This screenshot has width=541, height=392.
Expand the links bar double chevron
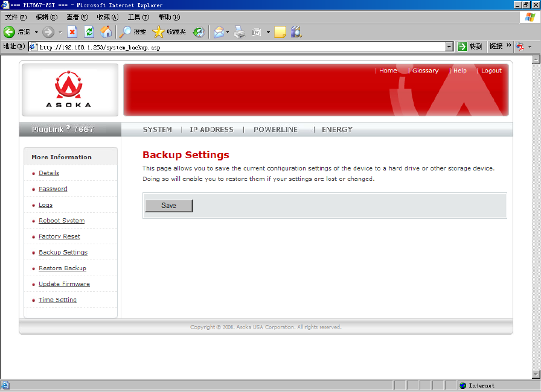508,45
